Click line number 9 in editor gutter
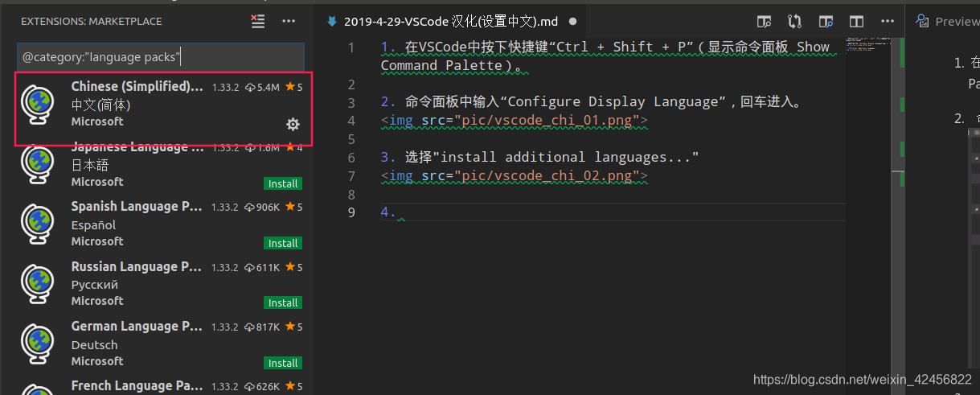The width and height of the screenshot is (980, 395). tap(351, 212)
